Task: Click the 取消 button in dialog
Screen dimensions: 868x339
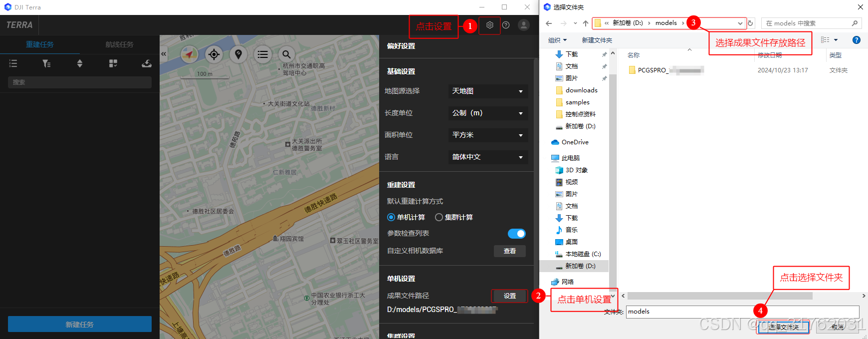Action: tap(838, 327)
